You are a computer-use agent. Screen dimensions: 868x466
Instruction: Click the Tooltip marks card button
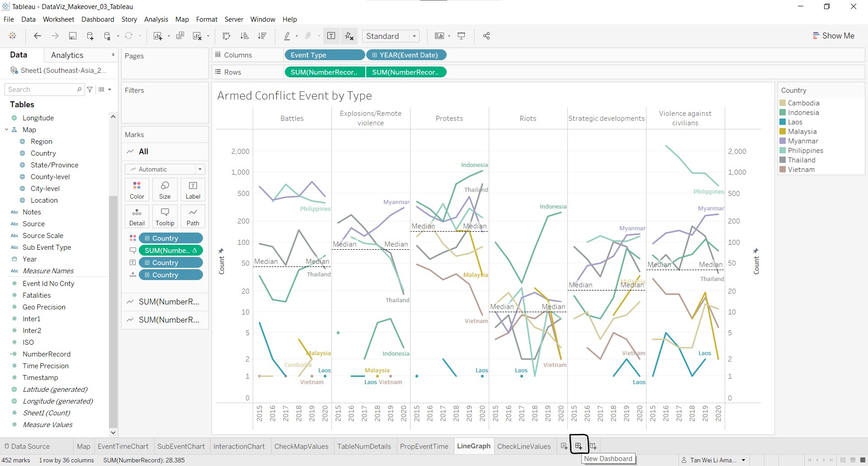[x=165, y=216]
